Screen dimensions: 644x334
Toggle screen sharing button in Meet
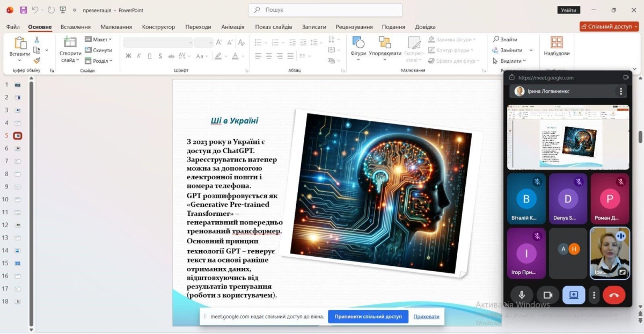574,295
